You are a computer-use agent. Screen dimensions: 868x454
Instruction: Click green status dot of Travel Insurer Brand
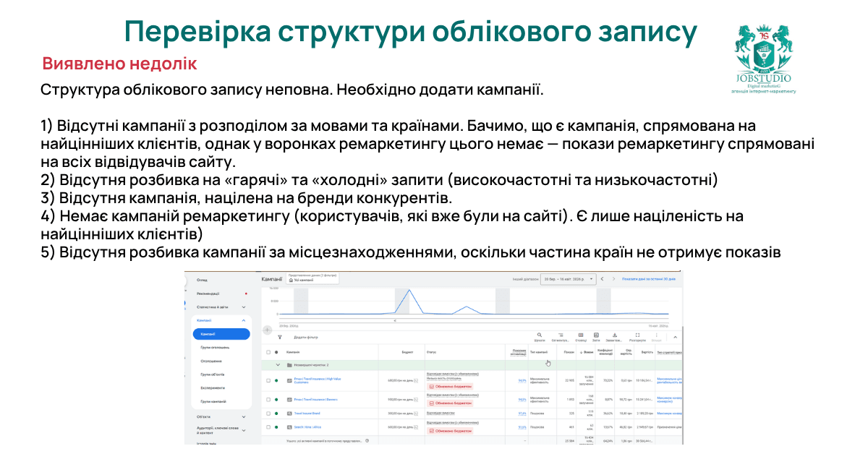276,414
